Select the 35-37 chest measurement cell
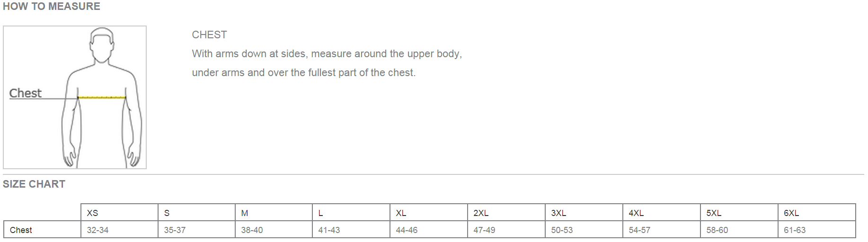 pyautogui.click(x=175, y=230)
